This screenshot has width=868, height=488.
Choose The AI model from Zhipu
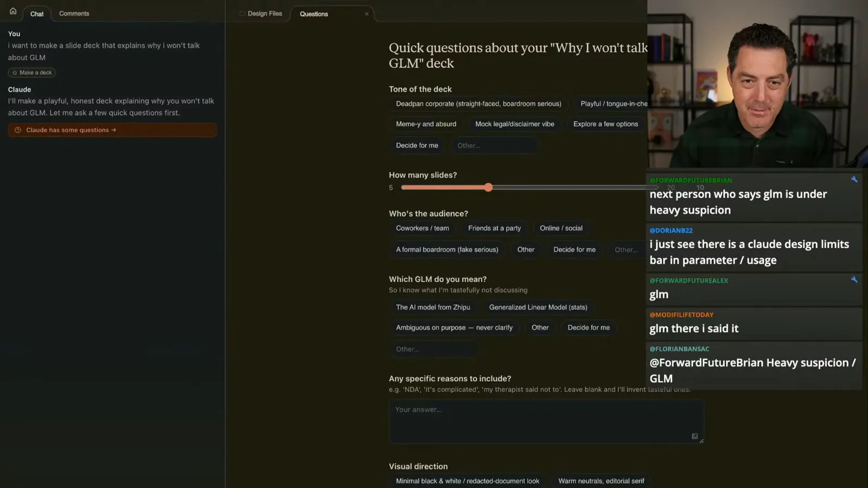pos(433,307)
